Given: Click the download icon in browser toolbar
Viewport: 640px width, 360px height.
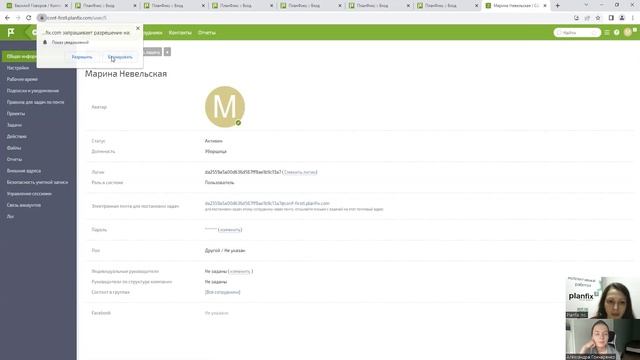Looking at the screenshot, I should [576, 18].
